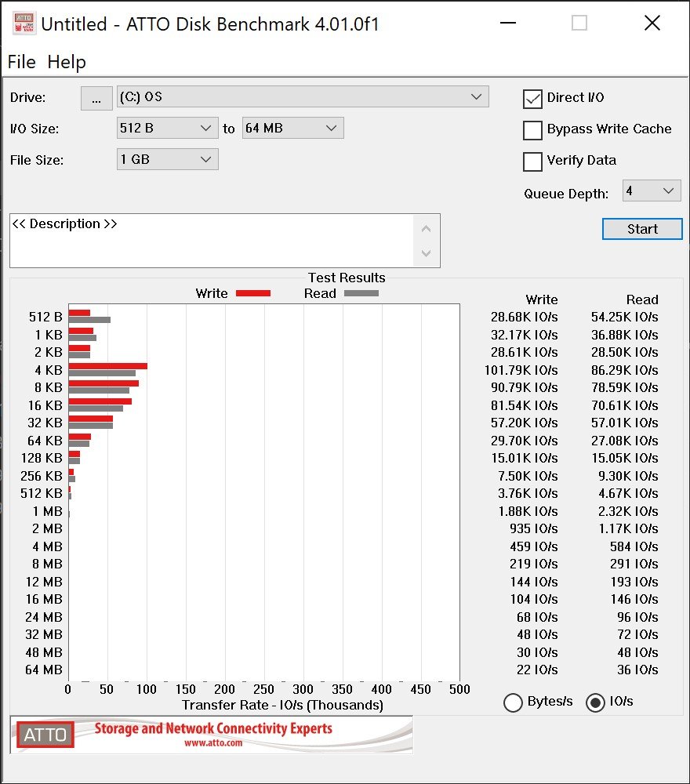Click the 584 IO/s read value

pos(634,546)
